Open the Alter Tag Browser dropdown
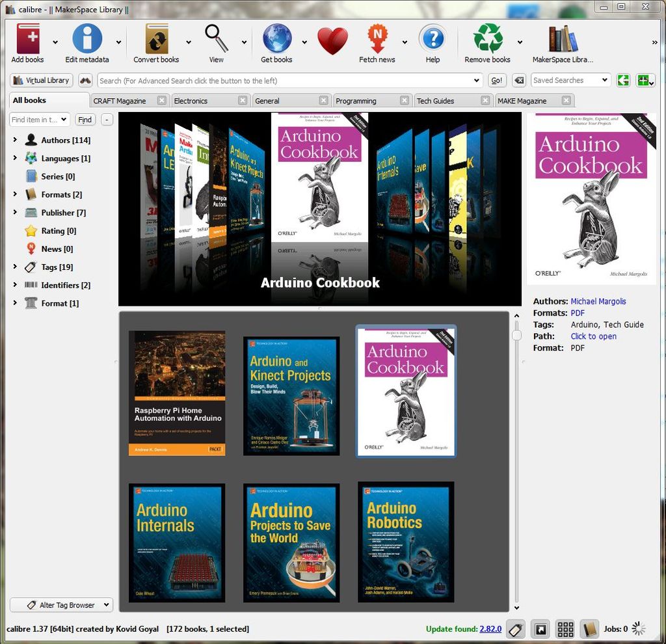 pos(62,605)
